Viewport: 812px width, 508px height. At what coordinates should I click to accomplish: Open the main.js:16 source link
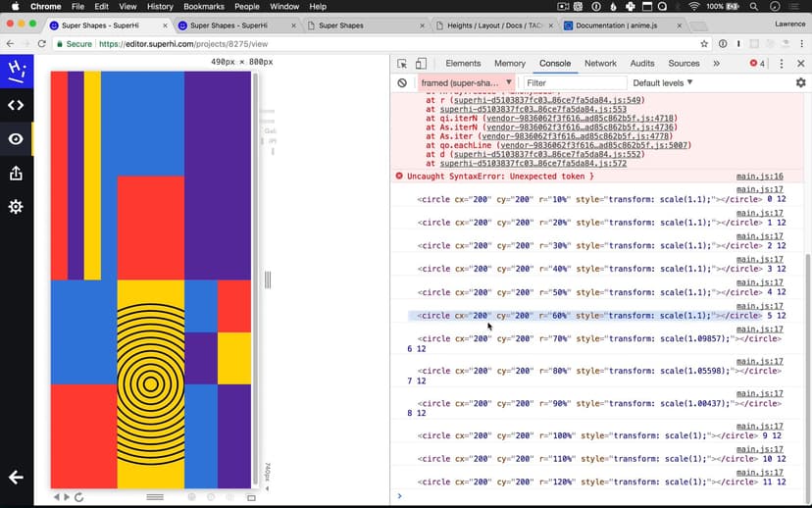759,177
